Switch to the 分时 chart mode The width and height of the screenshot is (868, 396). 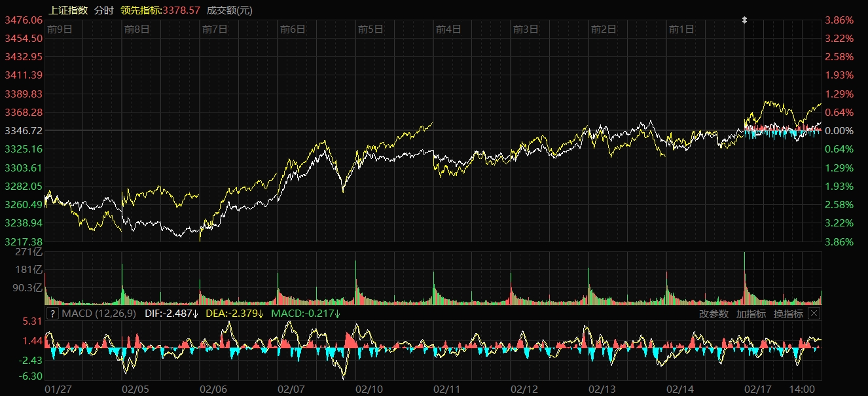coord(103,10)
